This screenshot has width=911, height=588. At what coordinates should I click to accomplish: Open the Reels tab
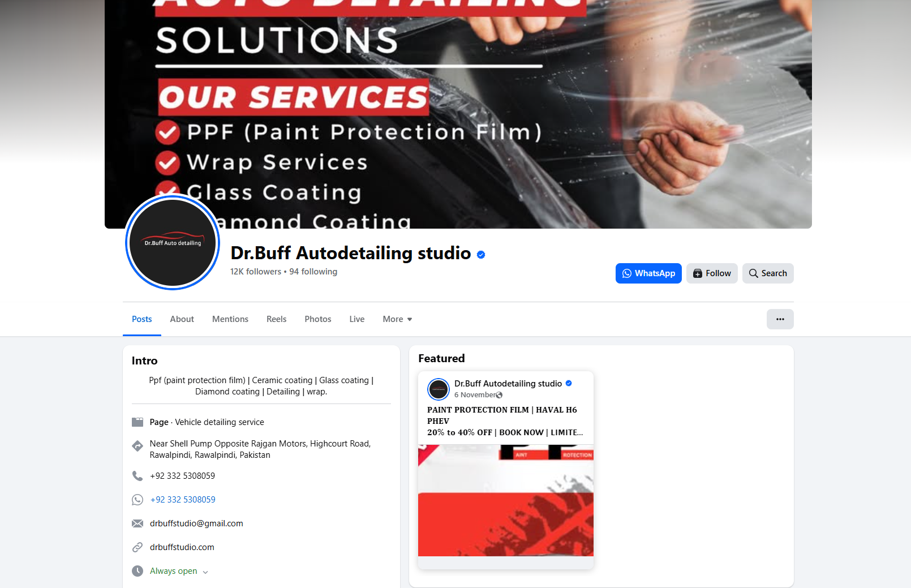tap(276, 319)
